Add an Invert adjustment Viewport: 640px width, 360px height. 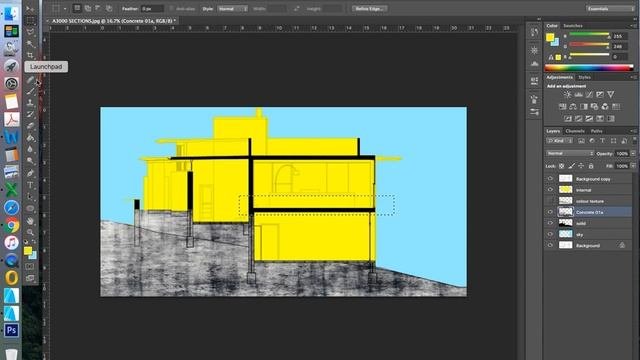pos(568,118)
